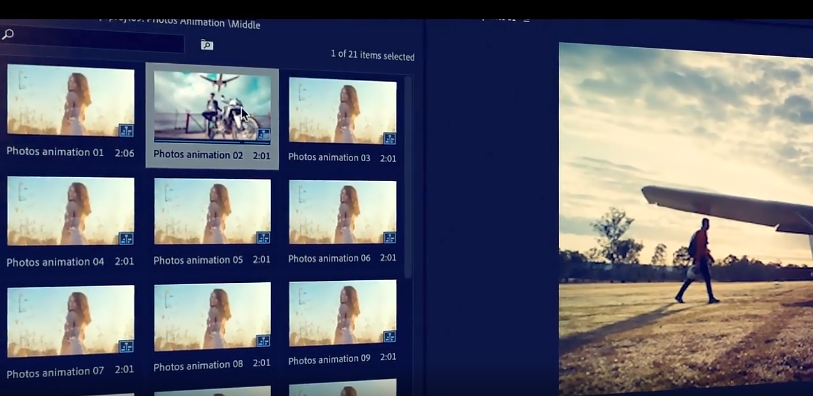Click the search magnifier icon
The image size is (813, 396).
click(x=7, y=35)
